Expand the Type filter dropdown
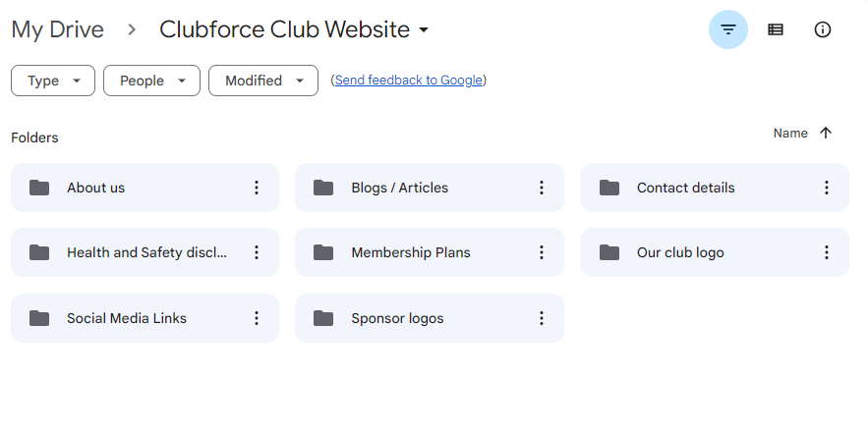Viewport: 868px width, 434px height. (x=53, y=81)
